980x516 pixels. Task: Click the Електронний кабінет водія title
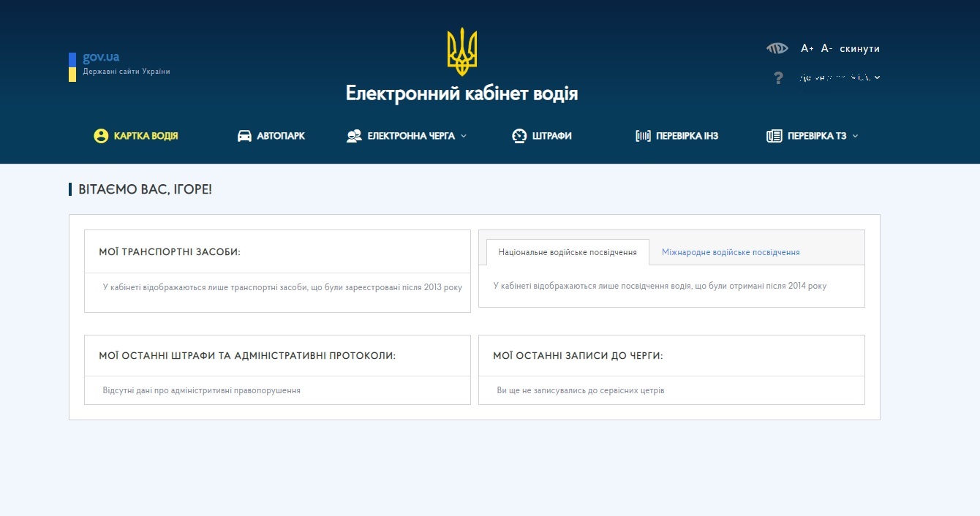click(x=461, y=94)
